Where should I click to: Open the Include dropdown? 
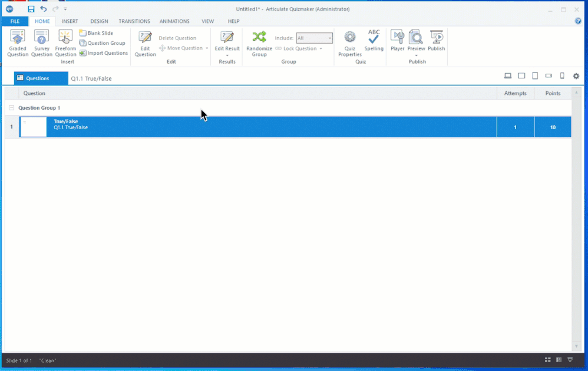tap(314, 38)
